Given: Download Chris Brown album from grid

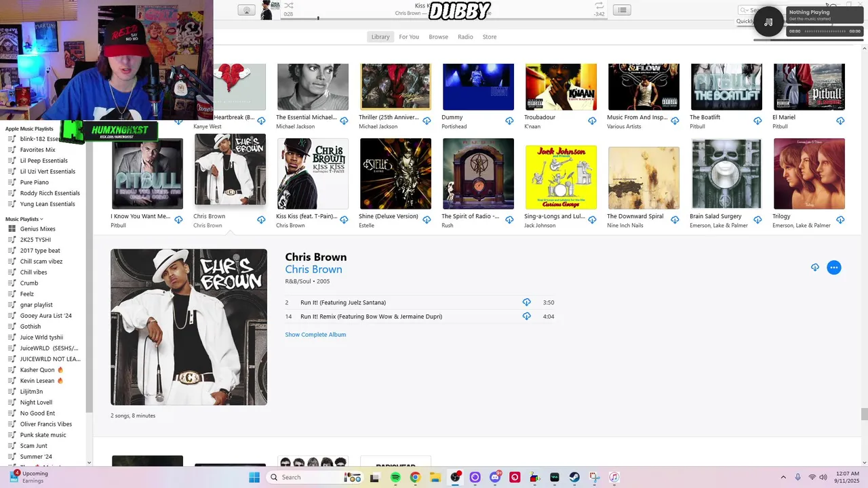Looking at the screenshot, I should tap(261, 220).
